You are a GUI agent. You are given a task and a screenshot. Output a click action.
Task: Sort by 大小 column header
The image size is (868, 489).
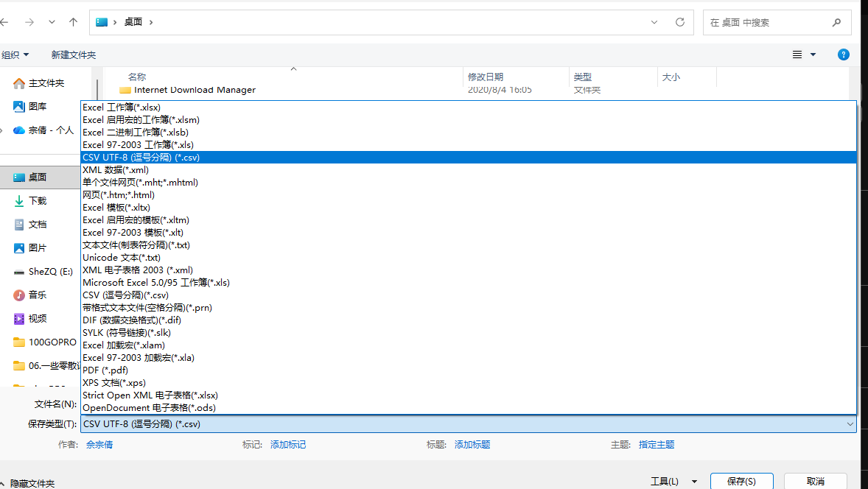[671, 77]
